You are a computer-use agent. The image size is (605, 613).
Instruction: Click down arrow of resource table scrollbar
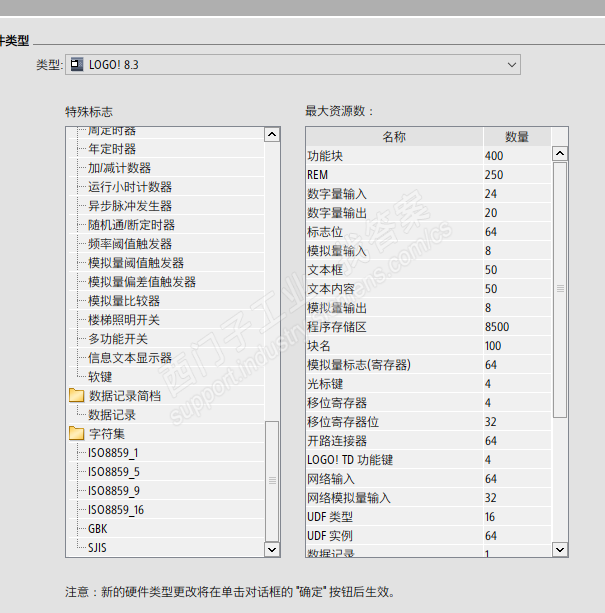tap(560, 550)
